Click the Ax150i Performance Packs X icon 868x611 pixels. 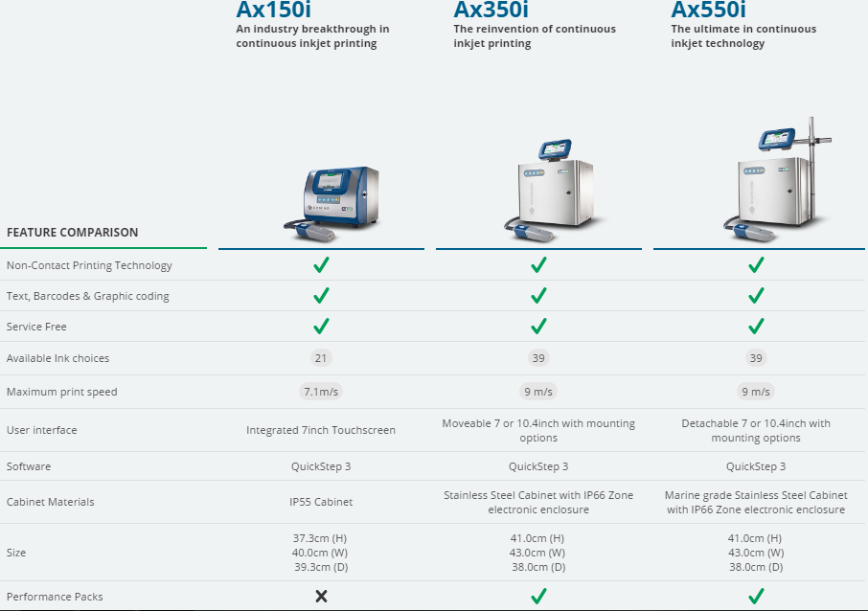[321, 596]
